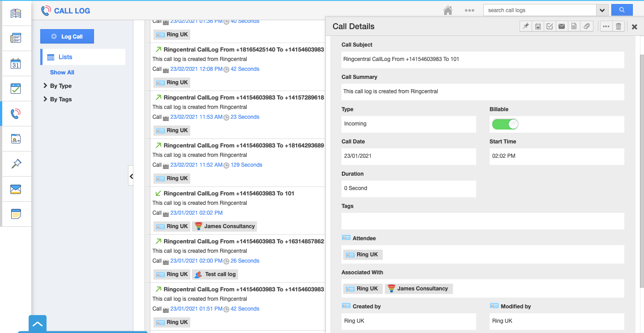Click the Log Call button
The height and width of the screenshot is (333, 644).
point(67,37)
